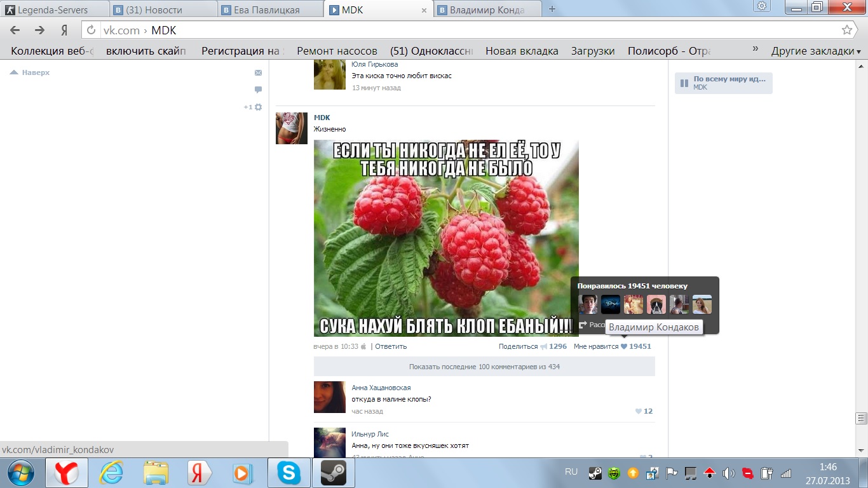Open Анна Хацановская's profile name link
868x488 pixels.
point(381,388)
